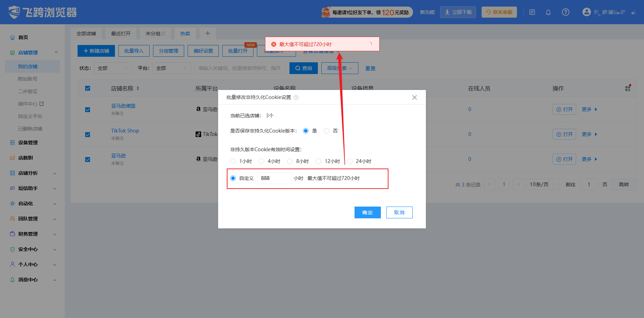Click the 取消 button in dialog

point(400,212)
